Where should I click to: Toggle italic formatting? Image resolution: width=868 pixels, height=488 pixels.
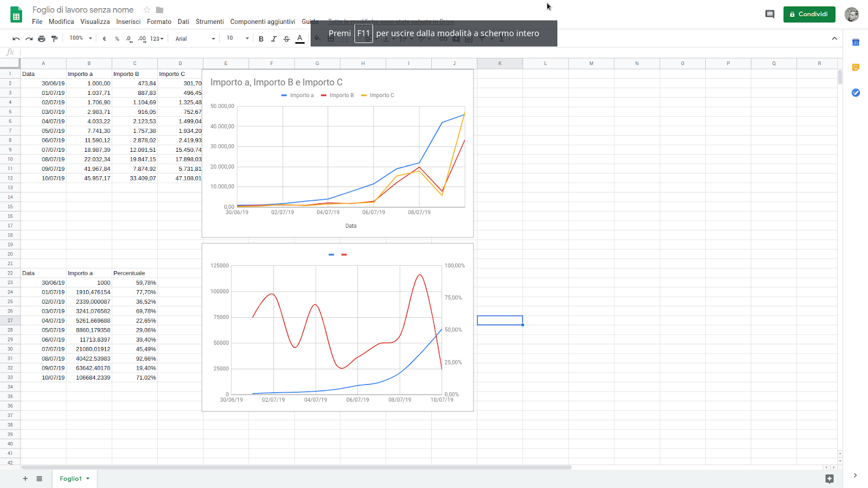point(274,38)
